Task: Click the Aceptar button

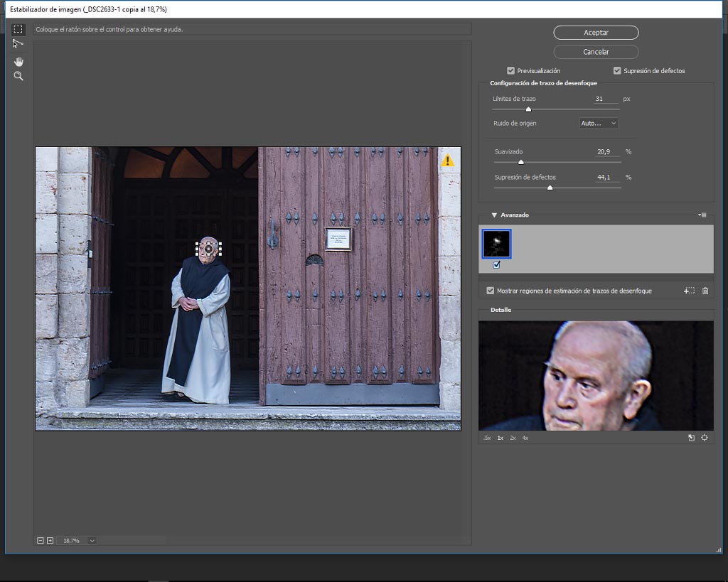Action: (x=596, y=33)
